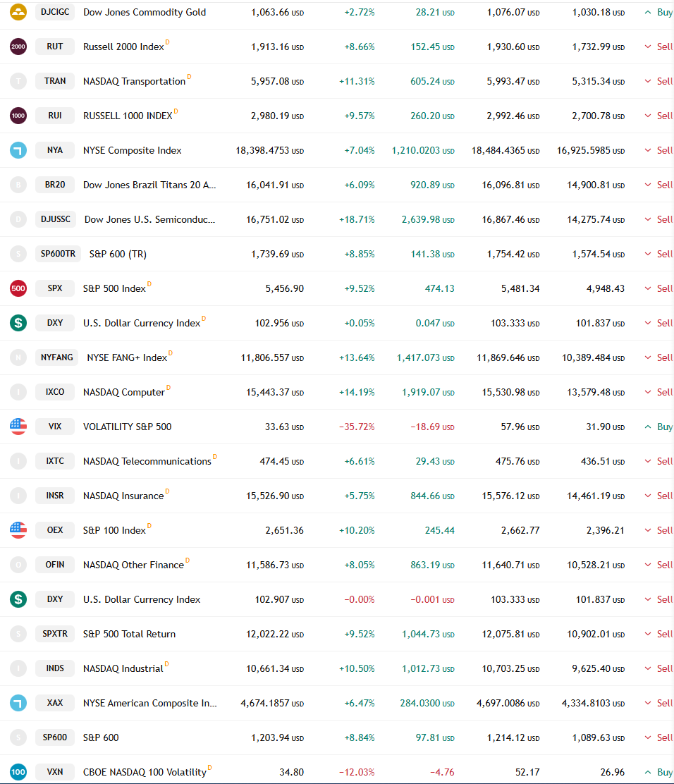The height and width of the screenshot is (784, 674).
Task: Open the TRAN ticker symbol
Action: coord(55,81)
